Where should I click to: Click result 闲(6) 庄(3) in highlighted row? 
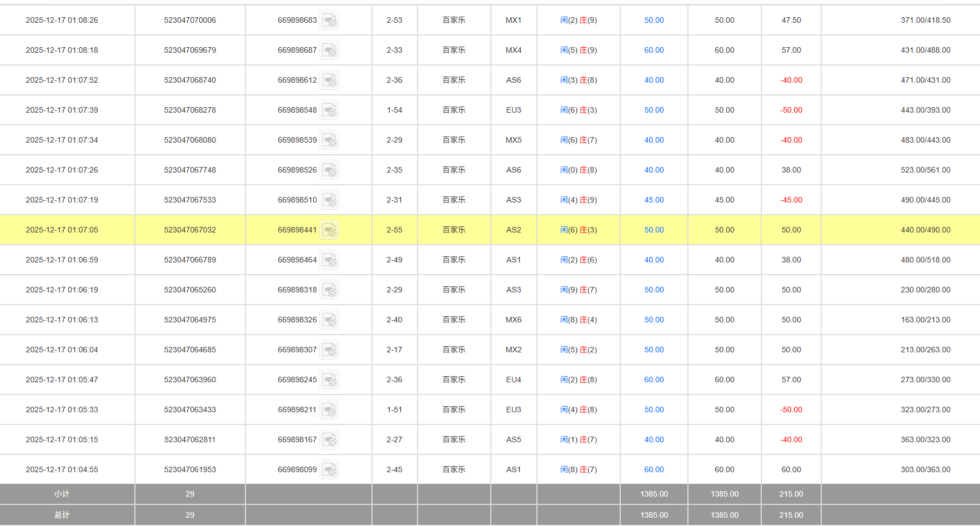tap(578, 230)
